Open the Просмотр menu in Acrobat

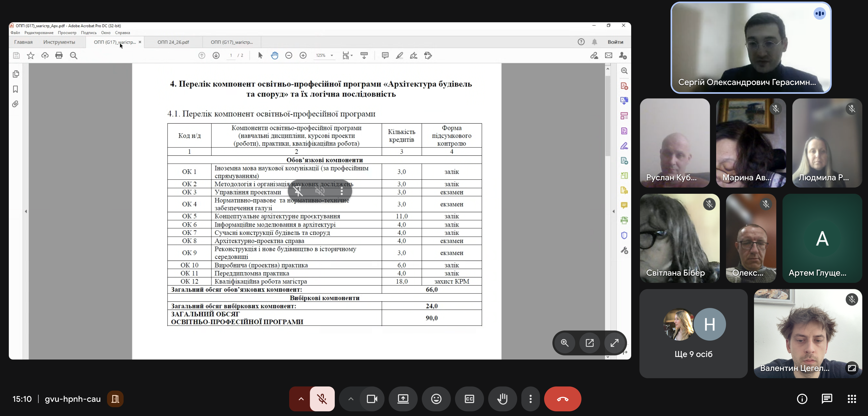(x=67, y=33)
